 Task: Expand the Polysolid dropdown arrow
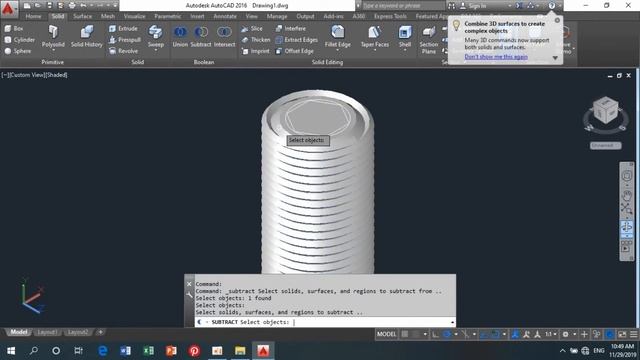[x=53, y=50]
